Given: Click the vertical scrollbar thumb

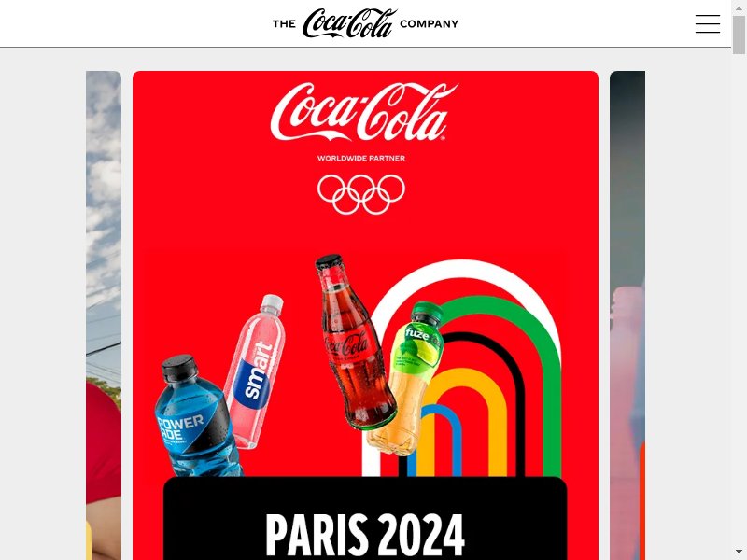Looking at the screenshot, I should point(739,35).
